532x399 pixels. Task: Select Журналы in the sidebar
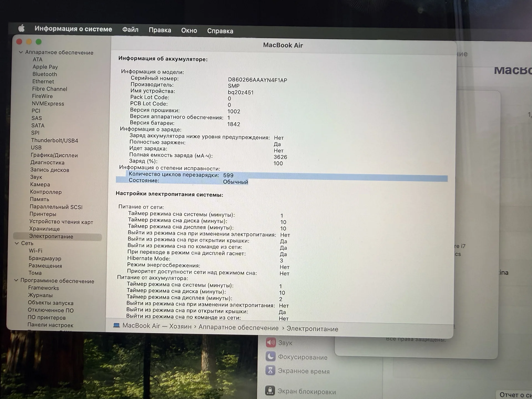(x=40, y=295)
